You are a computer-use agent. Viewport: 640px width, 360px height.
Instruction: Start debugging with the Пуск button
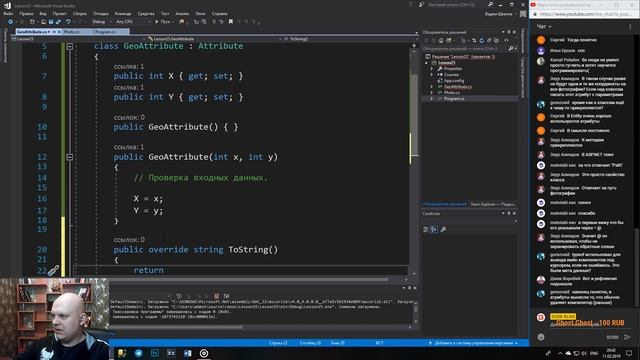(162, 22)
